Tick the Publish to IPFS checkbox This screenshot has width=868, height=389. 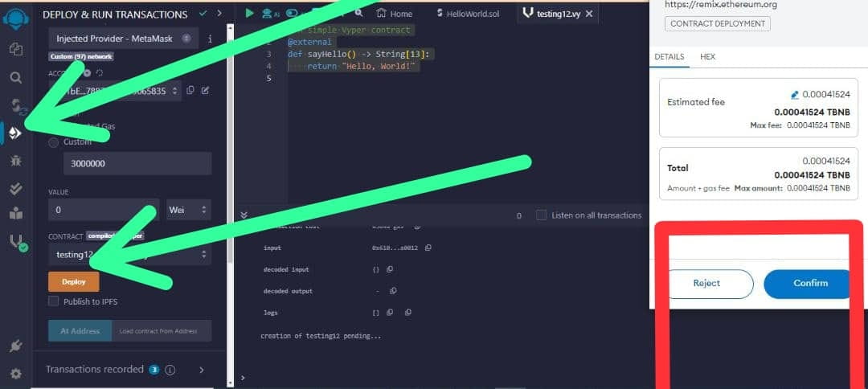pyautogui.click(x=54, y=301)
